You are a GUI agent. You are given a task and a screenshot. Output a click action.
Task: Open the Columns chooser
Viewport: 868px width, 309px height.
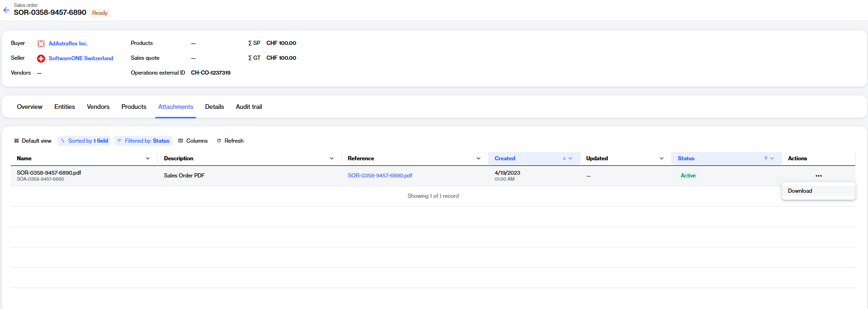(x=193, y=141)
